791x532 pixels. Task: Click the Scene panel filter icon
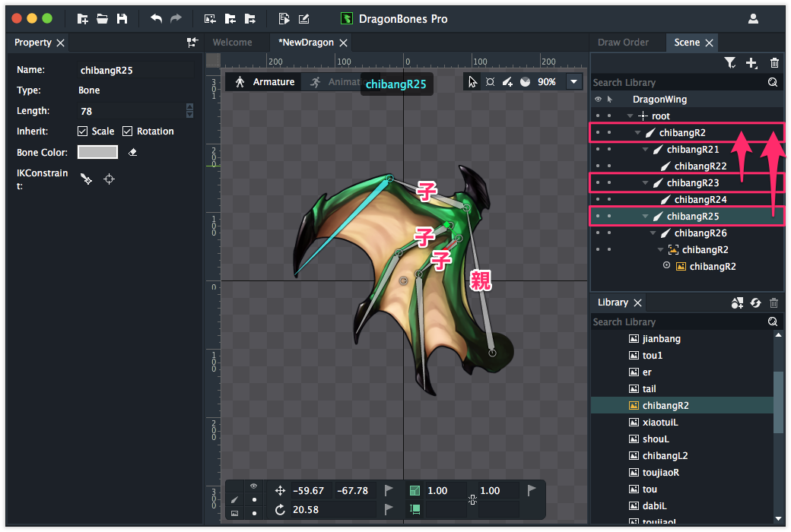click(x=730, y=63)
